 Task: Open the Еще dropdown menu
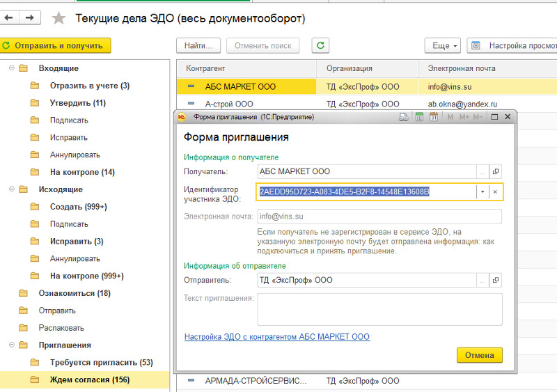coord(442,45)
